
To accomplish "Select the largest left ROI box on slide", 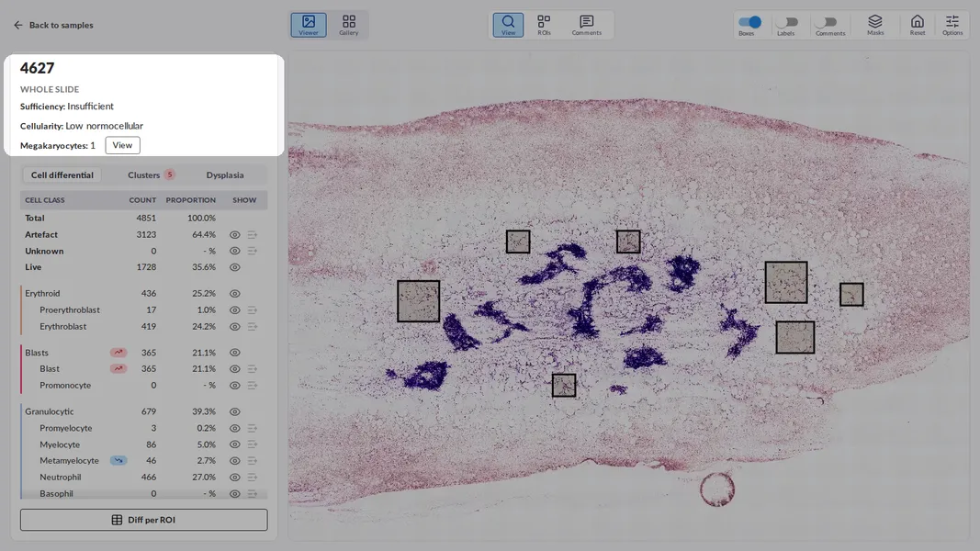I will coord(418,301).
